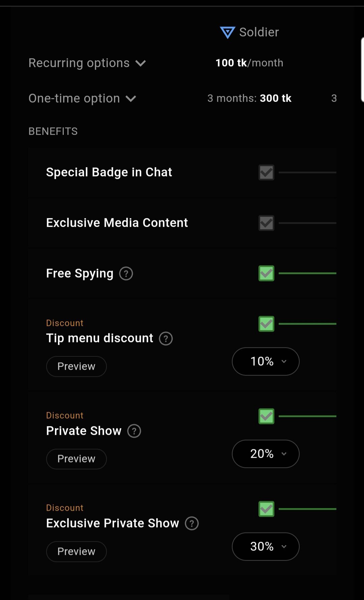
Task: Open the 10% tip menu discount dropdown
Action: 266,362
